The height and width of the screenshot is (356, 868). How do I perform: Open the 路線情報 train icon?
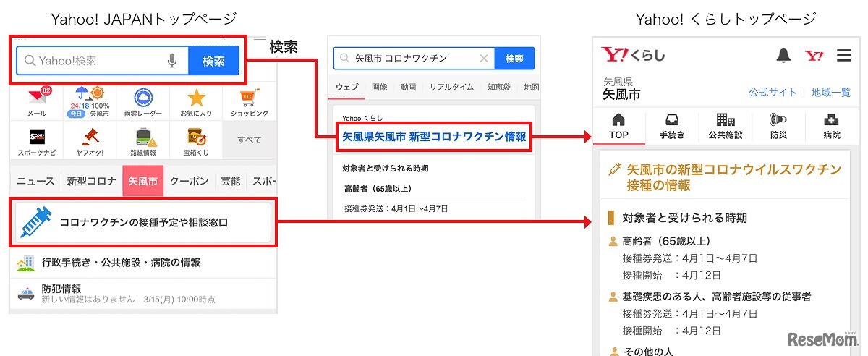click(143, 140)
